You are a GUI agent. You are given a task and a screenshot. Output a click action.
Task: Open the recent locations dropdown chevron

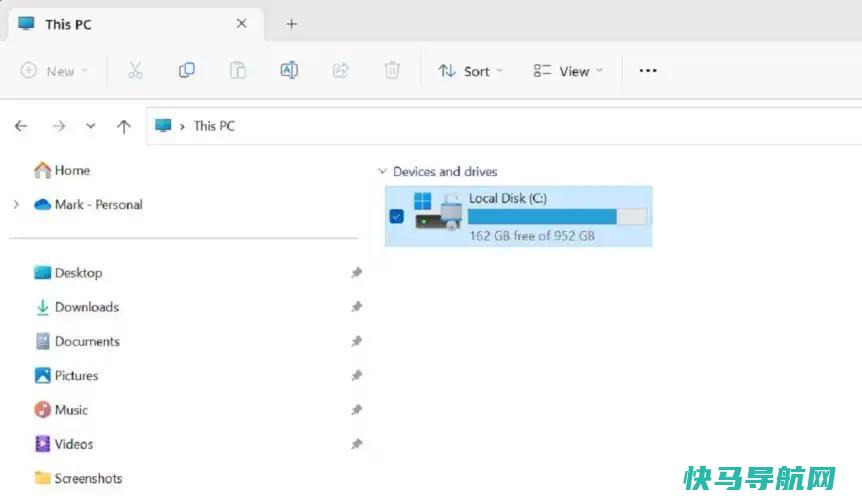click(91, 126)
